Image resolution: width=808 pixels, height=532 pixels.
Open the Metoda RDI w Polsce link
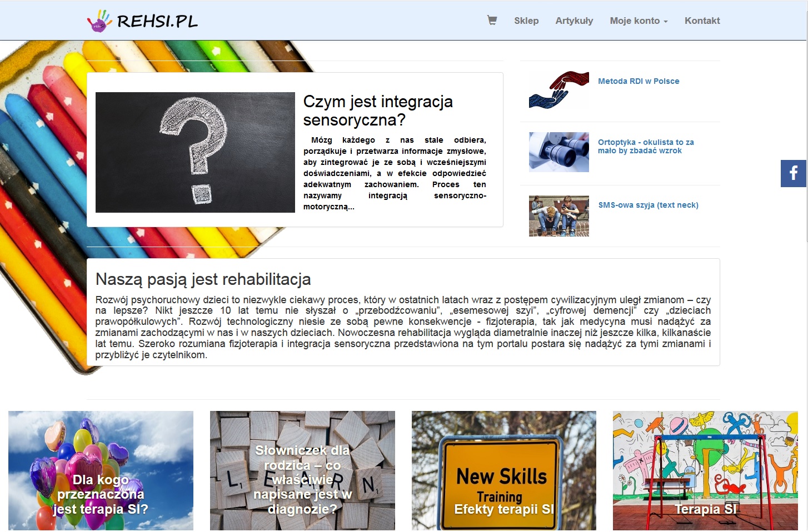coord(639,81)
